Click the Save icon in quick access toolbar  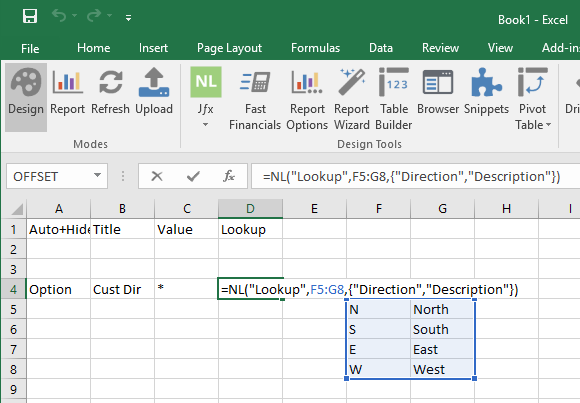click(x=30, y=16)
